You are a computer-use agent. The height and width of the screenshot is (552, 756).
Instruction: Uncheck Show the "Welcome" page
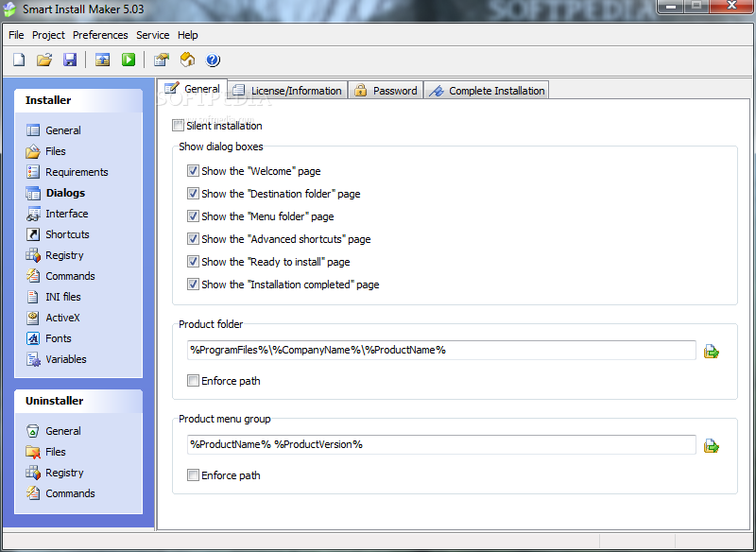(193, 171)
